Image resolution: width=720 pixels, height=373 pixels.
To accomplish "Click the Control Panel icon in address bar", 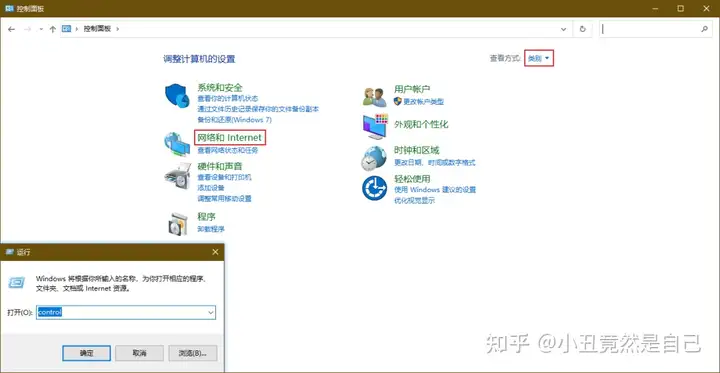I will click(67, 28).
